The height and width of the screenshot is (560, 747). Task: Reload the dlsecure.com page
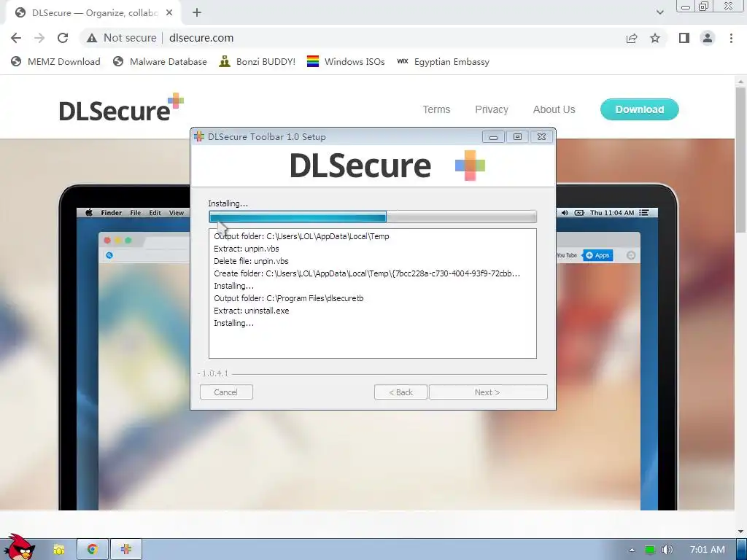(63, 38)
